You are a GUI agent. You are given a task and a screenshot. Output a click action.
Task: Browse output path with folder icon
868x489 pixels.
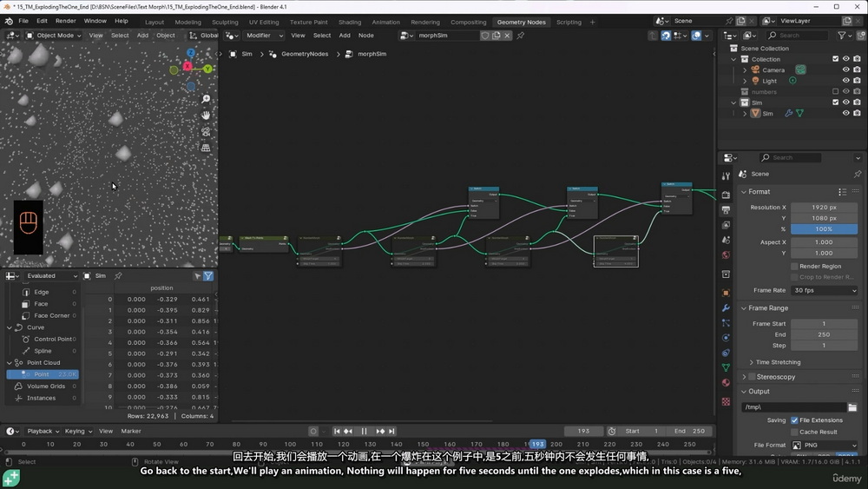(852, 407)
